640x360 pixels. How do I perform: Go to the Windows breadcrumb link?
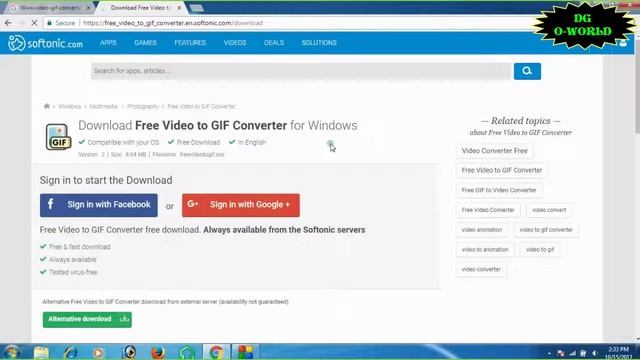point(69,106)
